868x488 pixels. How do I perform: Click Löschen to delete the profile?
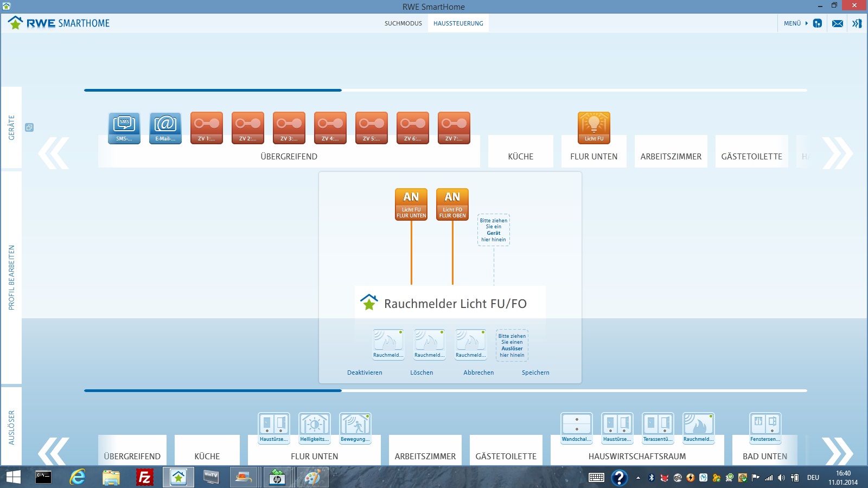pyautogui.click(x=422, y=373)
